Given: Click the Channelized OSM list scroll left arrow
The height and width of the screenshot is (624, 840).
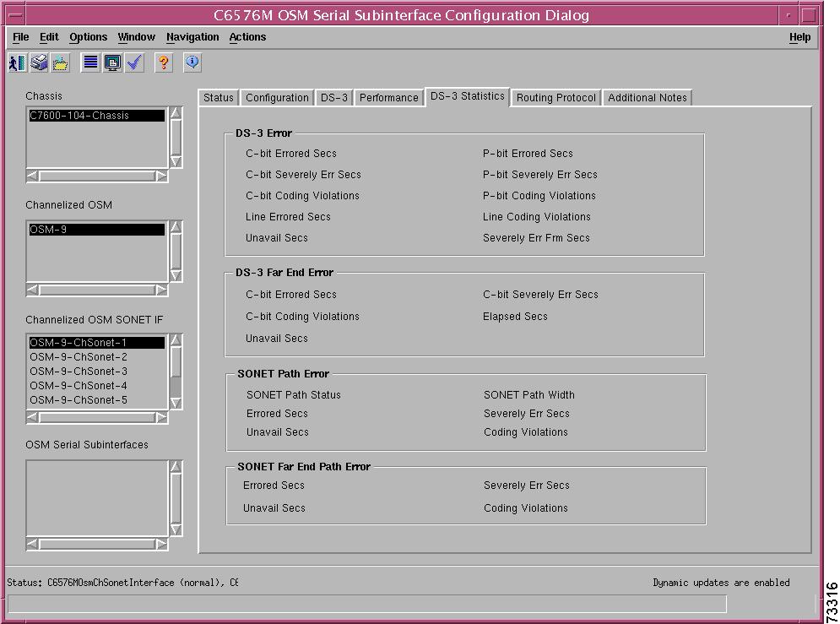Looking at the screenshot, I should [32, 290].
